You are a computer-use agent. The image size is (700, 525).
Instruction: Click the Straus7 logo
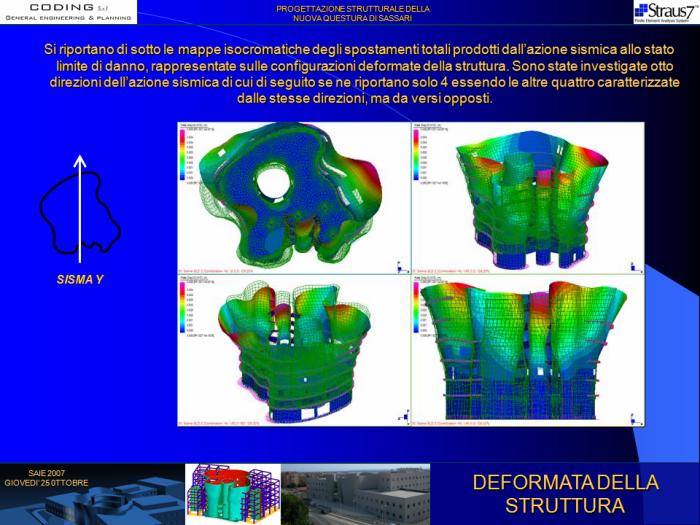point(664,12)
